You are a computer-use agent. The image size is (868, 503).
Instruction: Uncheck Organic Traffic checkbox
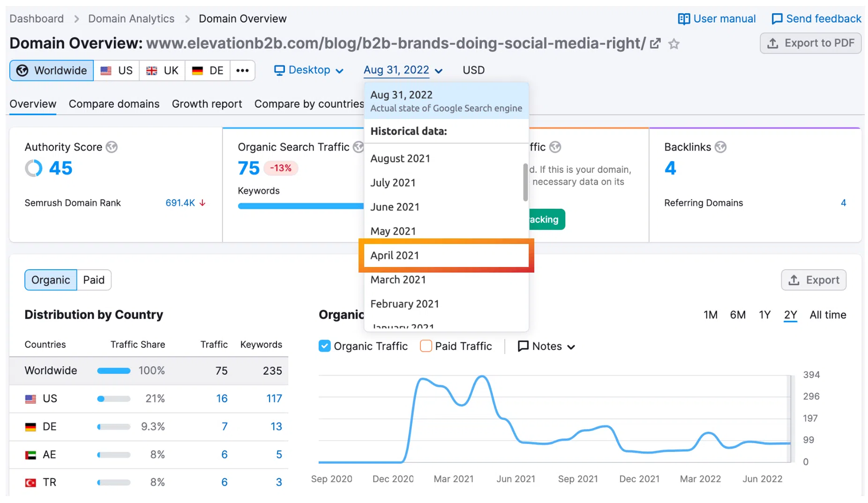(324, 346)
